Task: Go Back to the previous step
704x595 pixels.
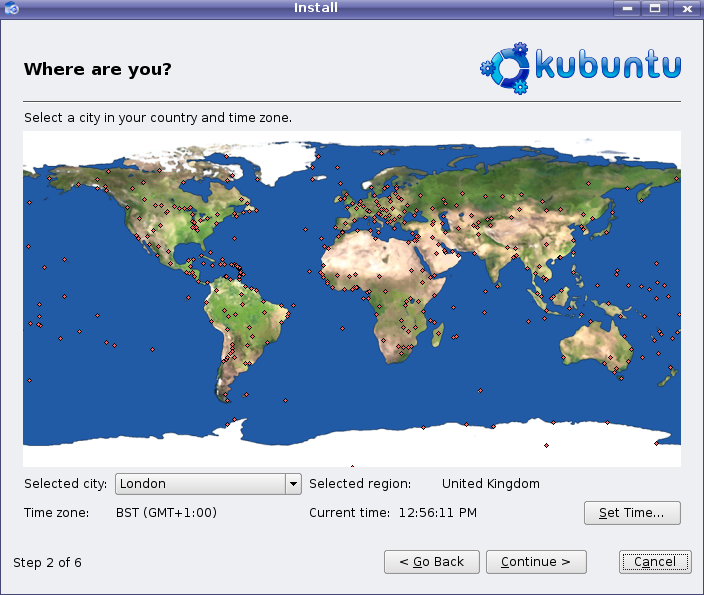Action: (x=431, y=562)
